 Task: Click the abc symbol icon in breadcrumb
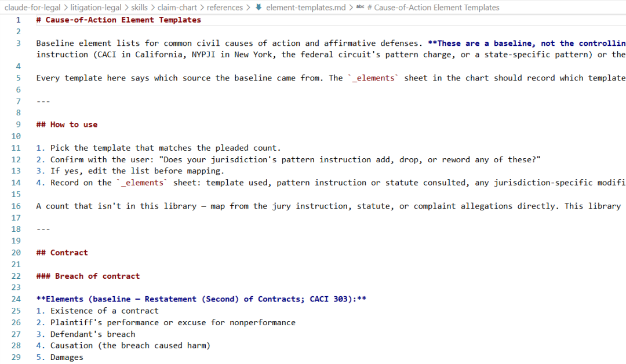pos(360,7)
